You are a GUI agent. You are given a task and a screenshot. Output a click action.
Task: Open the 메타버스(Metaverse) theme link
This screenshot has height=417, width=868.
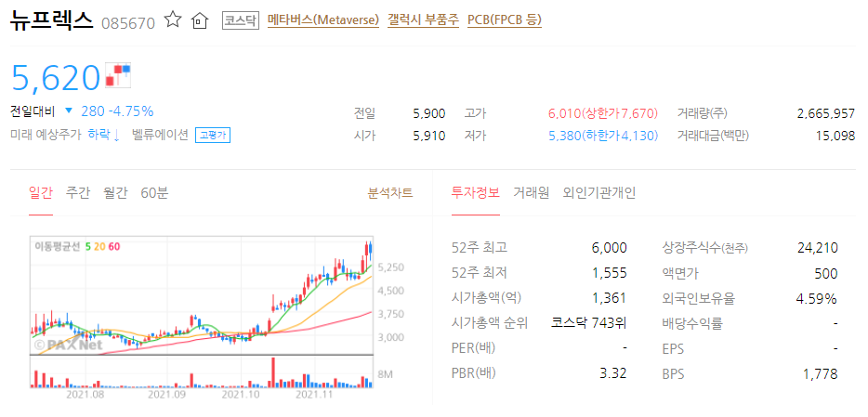323,20
